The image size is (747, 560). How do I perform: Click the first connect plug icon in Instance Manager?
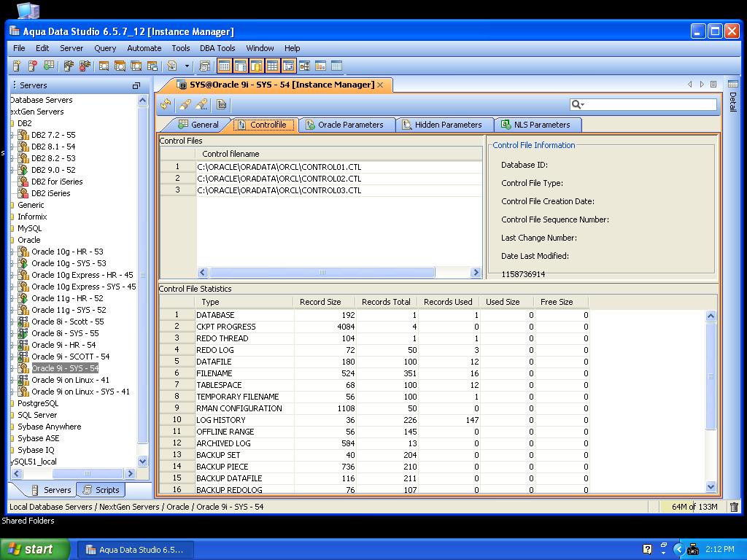pyautogui.click(x=185, y=104)
